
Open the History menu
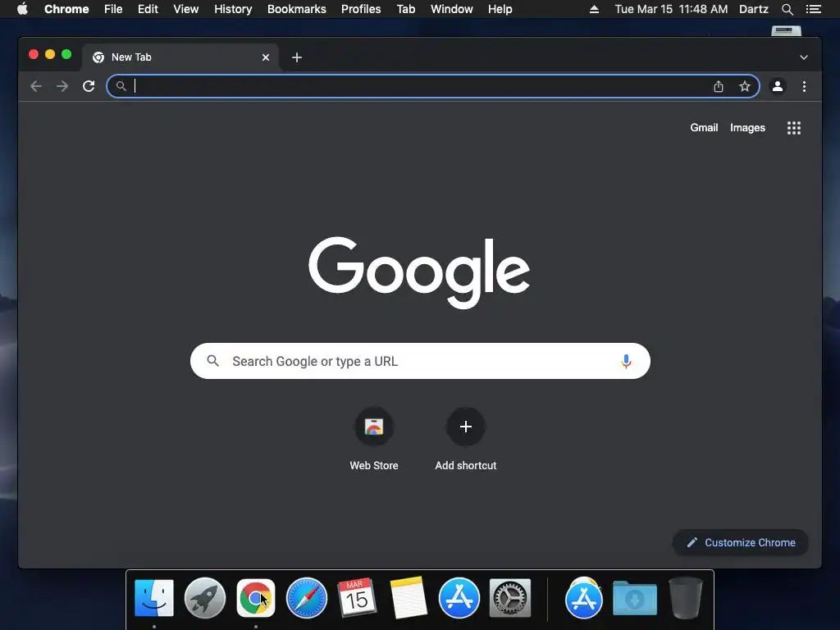coord(233,9)
